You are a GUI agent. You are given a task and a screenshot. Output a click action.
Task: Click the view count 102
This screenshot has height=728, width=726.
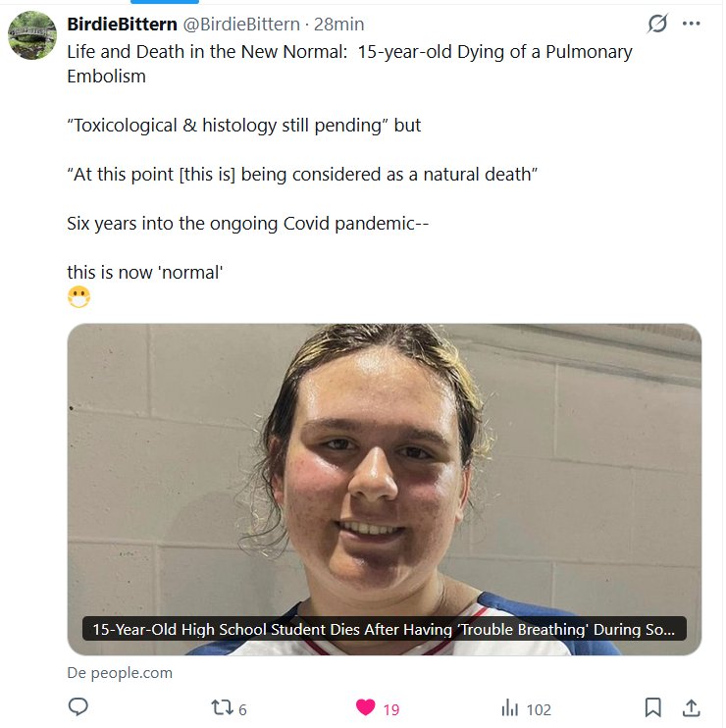(x=539, y=709)
